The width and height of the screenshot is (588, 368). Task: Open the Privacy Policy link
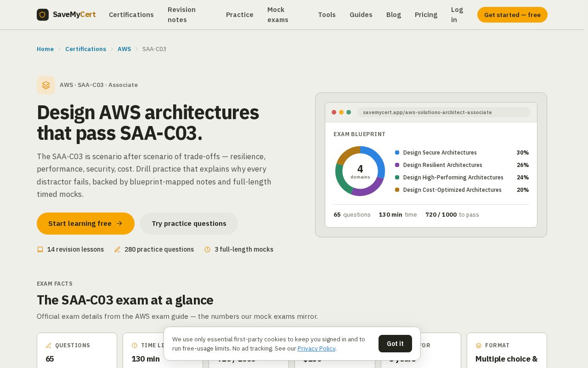(x=317, y=349)
